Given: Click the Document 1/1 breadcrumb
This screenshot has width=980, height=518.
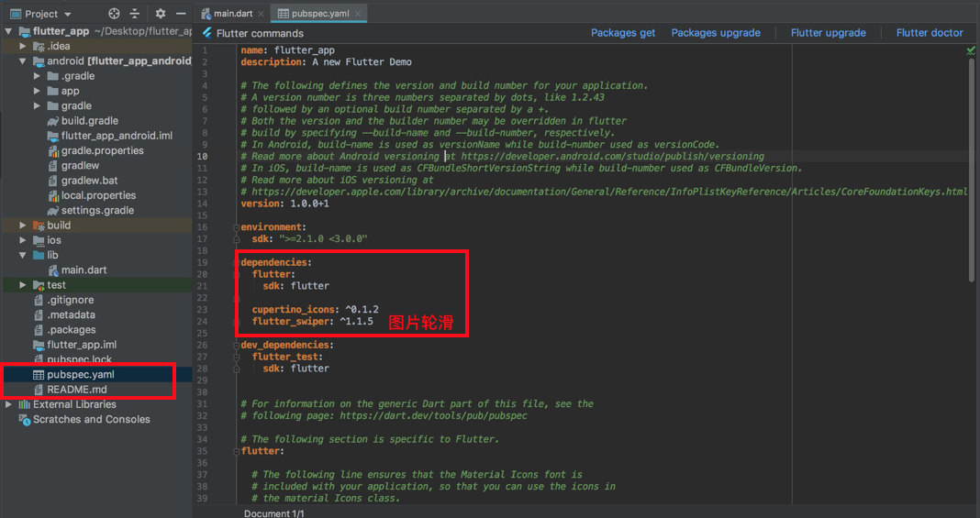Looking at the screenshot, I should (273, 513).
